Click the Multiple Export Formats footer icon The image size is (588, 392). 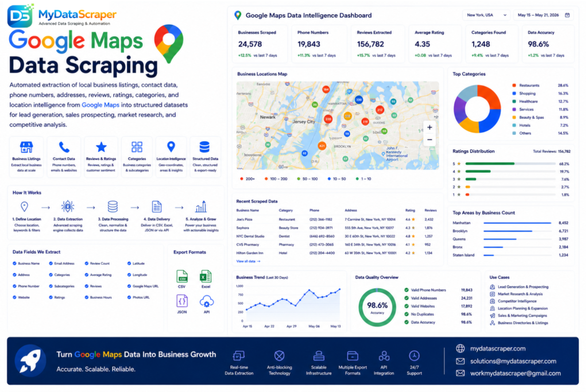coord(353,355)
